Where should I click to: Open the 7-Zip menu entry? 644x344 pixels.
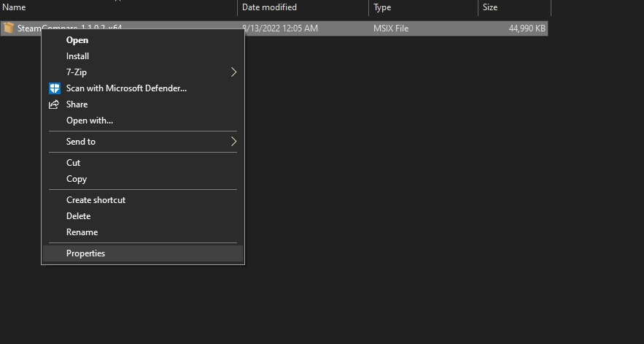click(x=143, y=72)
